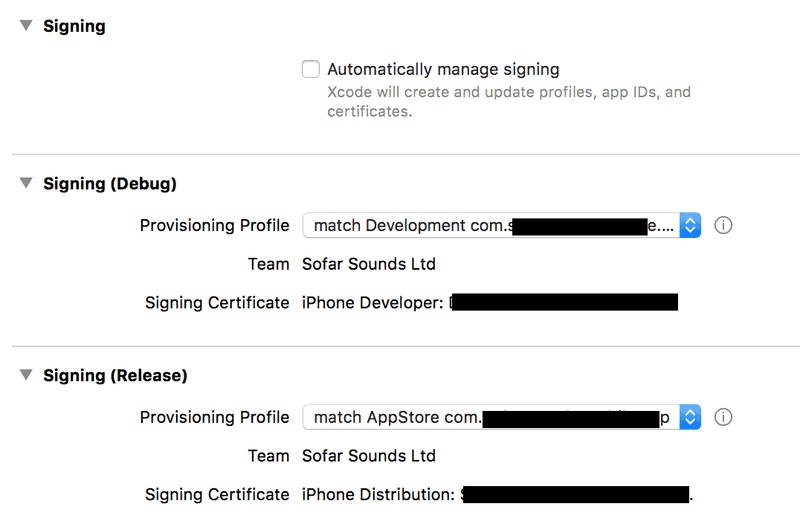Collapse the Signing (Release) disclosure triangle
Image resolution: width=800 pixels, height=532 pixels.
point(25,376)
